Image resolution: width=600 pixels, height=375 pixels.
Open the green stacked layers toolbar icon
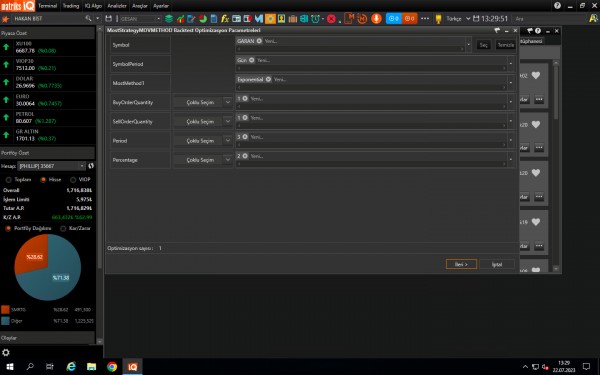pyautogui.click(x=169, y=18)
